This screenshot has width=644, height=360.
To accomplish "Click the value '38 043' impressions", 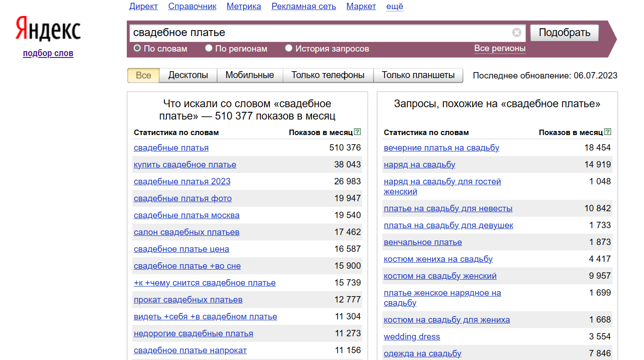I will 348,165.
